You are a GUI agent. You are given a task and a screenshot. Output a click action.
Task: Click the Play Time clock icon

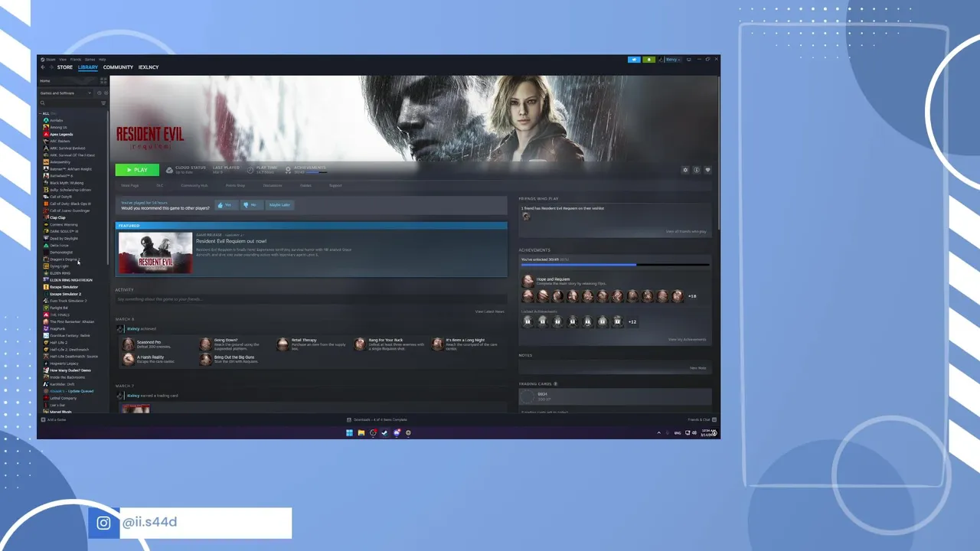(250, 170)
